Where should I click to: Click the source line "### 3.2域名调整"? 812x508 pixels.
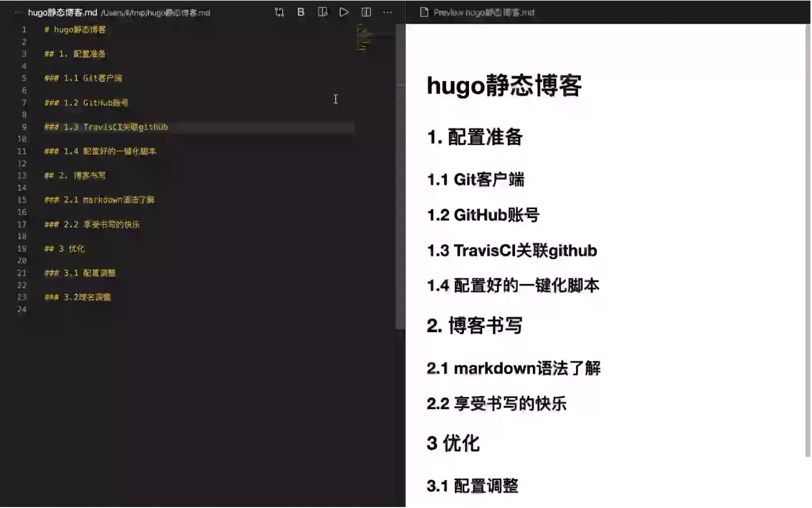pyautogui.click(x=77, y=297)
